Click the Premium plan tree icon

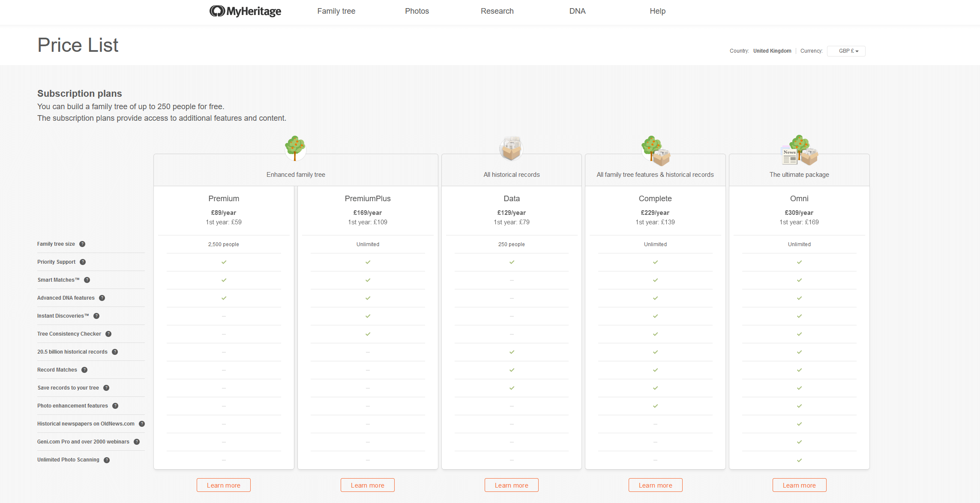click(x=295, y=149)
